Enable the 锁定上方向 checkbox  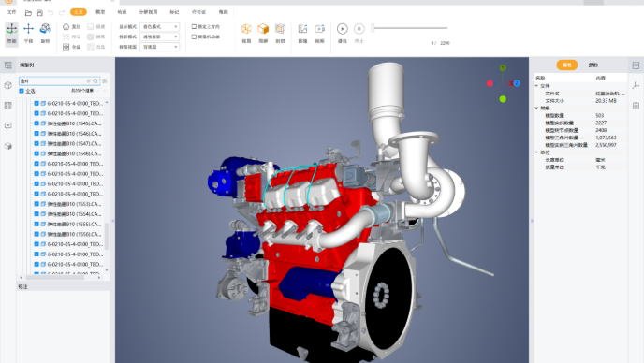pyautogui.click(x=194, y=27)
